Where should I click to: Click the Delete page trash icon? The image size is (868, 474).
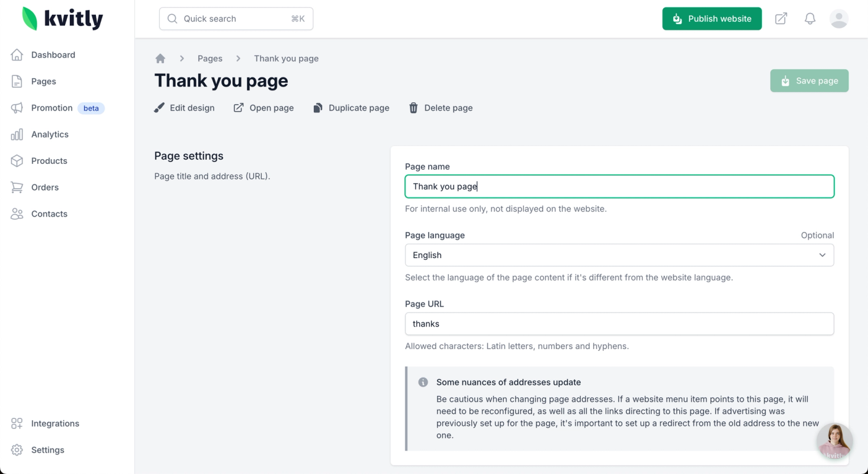[413, 108]
